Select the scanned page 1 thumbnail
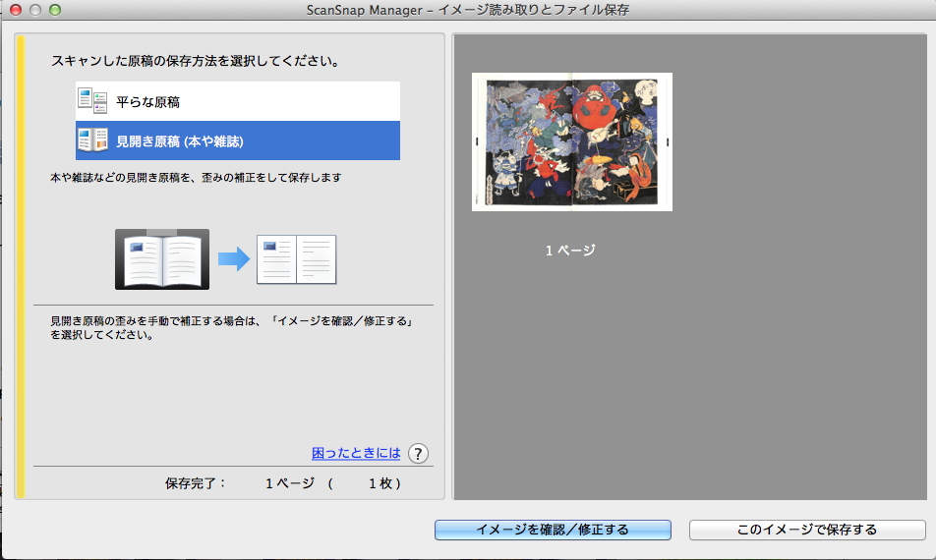Image resolution: width=936 pixels, height=560 pixels. [x=572, y=141]
